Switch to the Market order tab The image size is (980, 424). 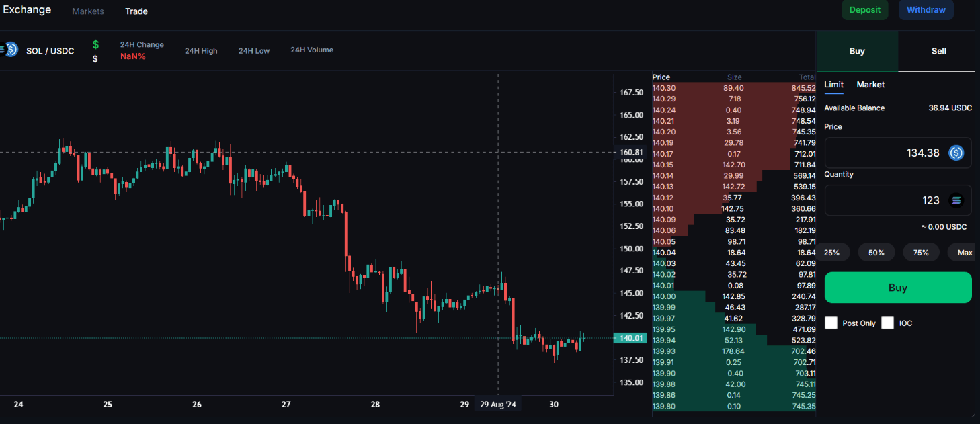[x=870, y=85]
